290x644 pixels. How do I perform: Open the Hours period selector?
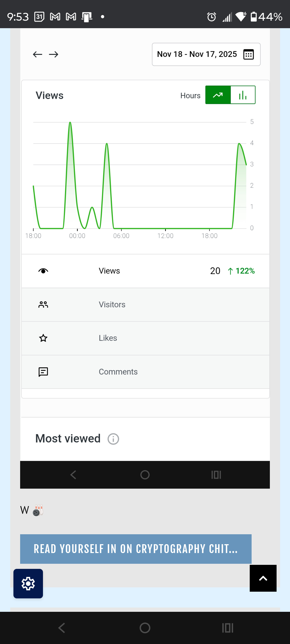[190, 96]
